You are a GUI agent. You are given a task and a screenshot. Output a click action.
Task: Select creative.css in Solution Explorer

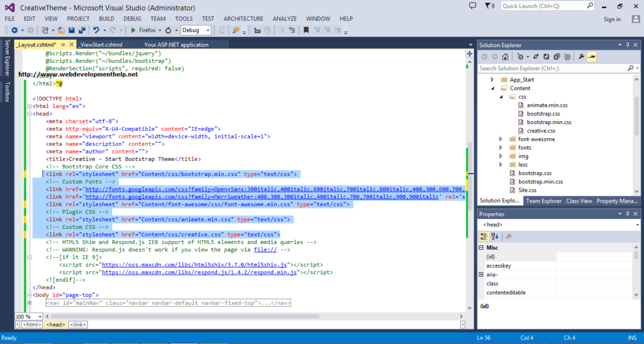click(x=541, y=131)
